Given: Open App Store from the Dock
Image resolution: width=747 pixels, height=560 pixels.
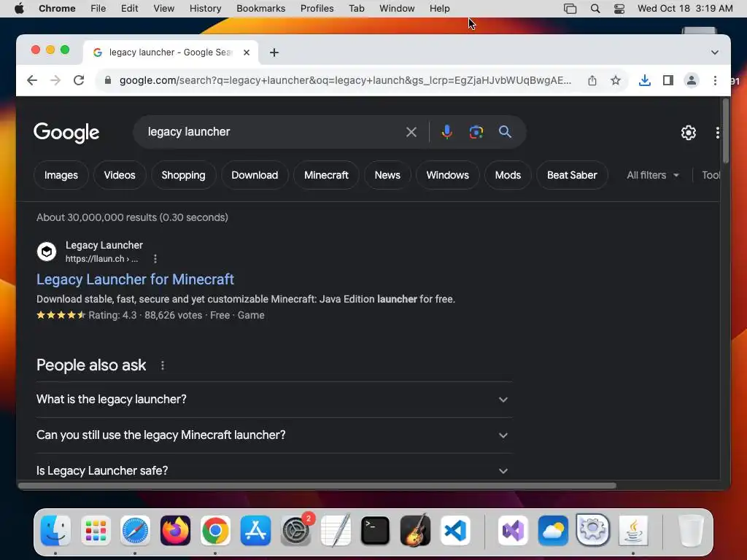Looking at the screenshot, I should 255,530.
